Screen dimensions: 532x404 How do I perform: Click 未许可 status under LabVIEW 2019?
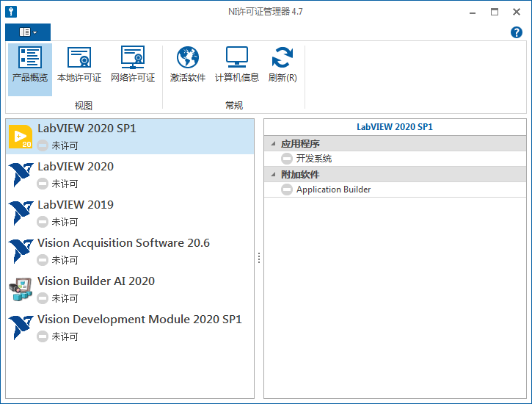tap(65, 222)
